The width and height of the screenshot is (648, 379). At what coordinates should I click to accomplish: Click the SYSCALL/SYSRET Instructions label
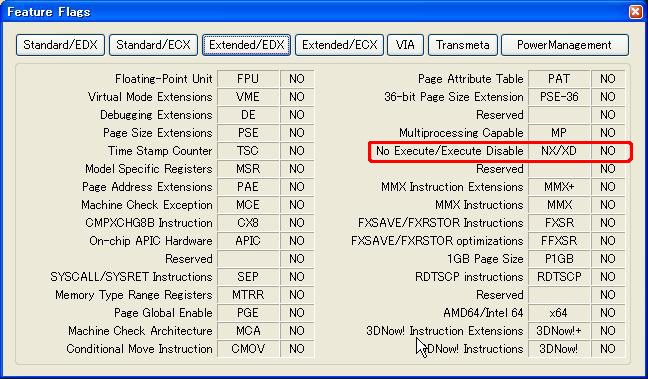click(131, 277)
